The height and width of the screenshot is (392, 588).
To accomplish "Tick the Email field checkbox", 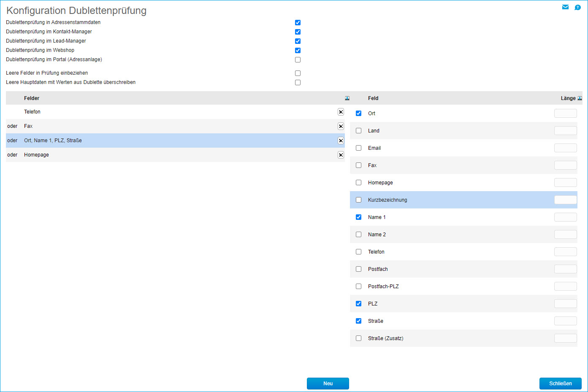I will (358, 148).
